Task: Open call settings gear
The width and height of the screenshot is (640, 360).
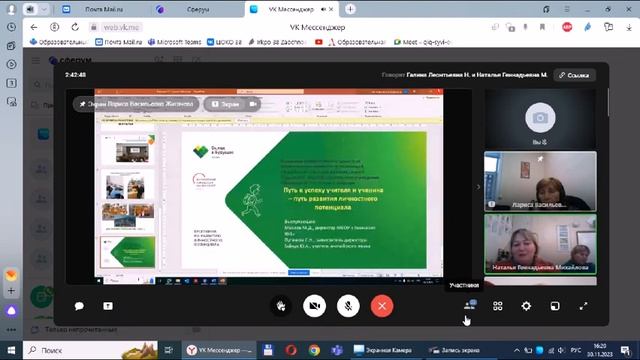Action: tap(526, 306)
